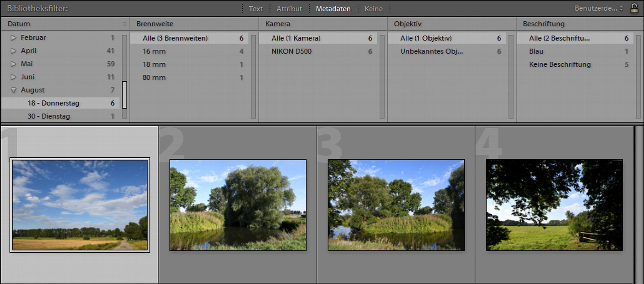The height and width of the screenshot is (284, 644).
Task: Filter by Blau label
Action: pos(575,51)
